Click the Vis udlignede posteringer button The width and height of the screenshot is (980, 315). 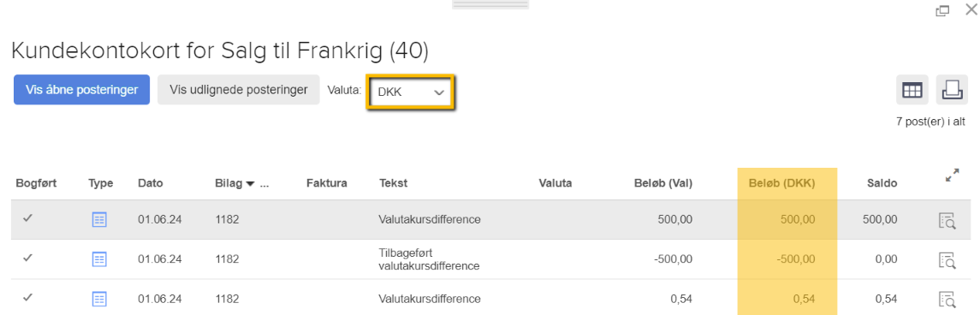(x=239, y=89)
